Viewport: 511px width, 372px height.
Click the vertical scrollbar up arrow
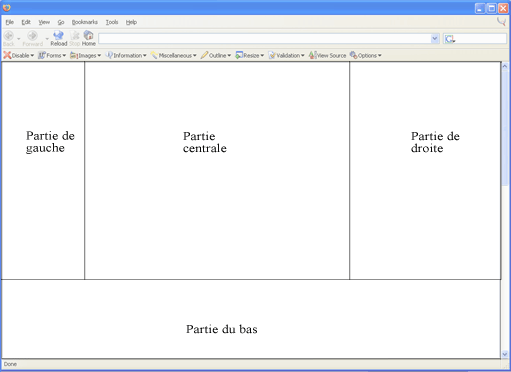(x=505, y=66)
